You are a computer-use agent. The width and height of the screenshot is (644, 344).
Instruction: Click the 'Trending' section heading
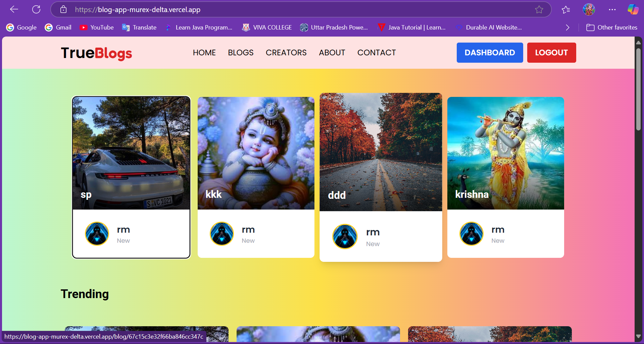[x=85, y=294]
